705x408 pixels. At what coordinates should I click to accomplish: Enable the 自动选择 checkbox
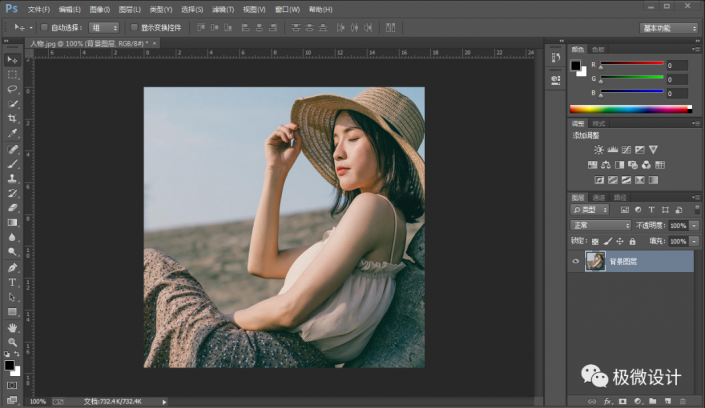pos(45,28)
